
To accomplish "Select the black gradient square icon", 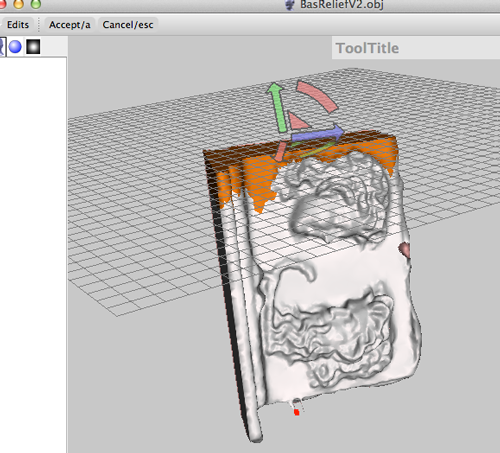I will tap(33, 47).
